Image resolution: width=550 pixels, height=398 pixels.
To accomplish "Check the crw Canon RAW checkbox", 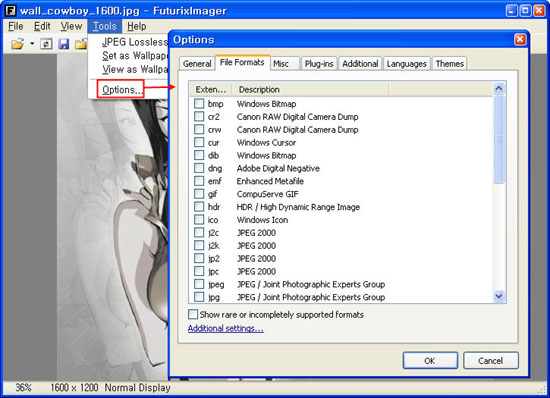I will coord(199,129).
